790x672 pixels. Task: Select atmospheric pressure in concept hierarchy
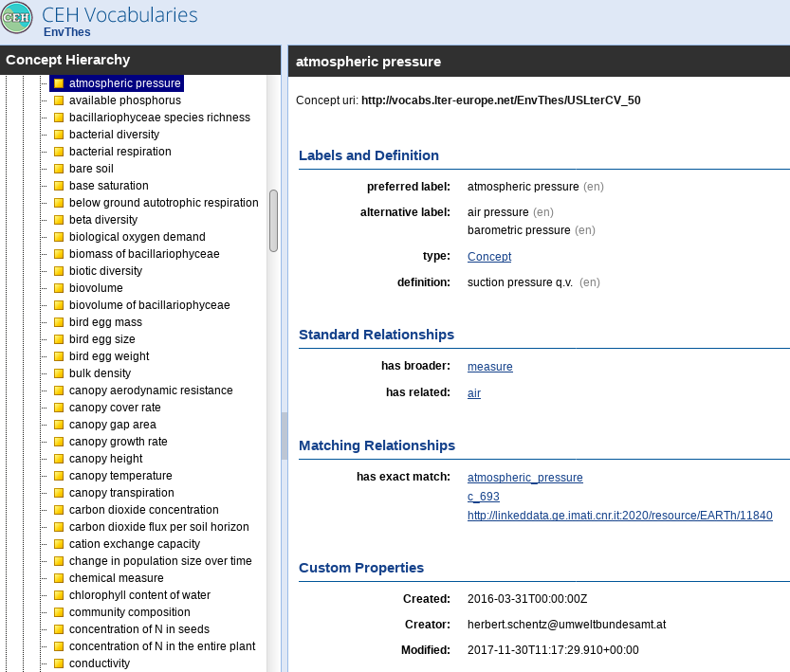click(x=124, y=83)
